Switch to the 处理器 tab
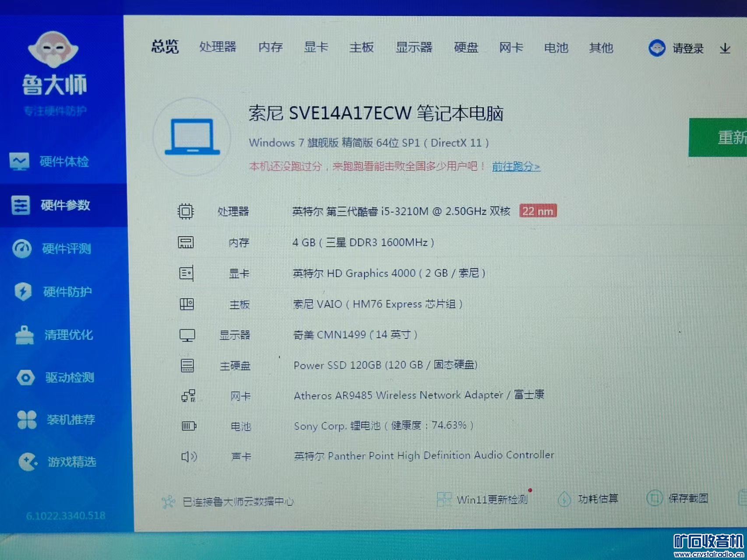This screenshot has width=747, height=560. click(218, 47)
